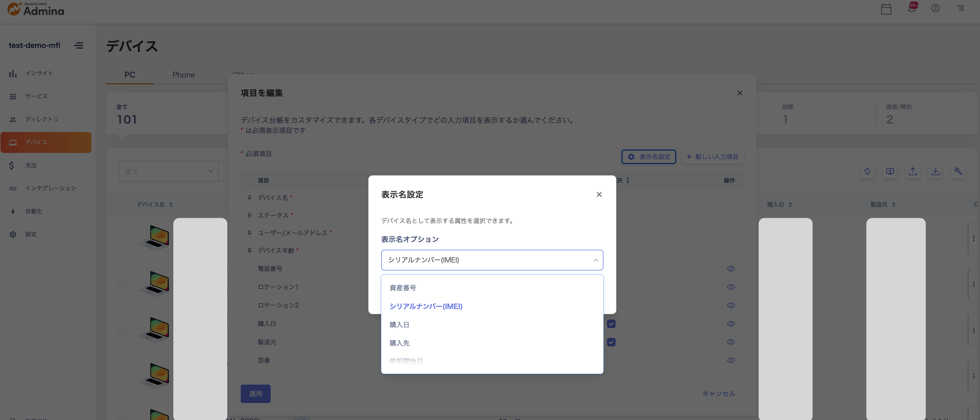Open the top-right hamburger menu

point(961,8)
